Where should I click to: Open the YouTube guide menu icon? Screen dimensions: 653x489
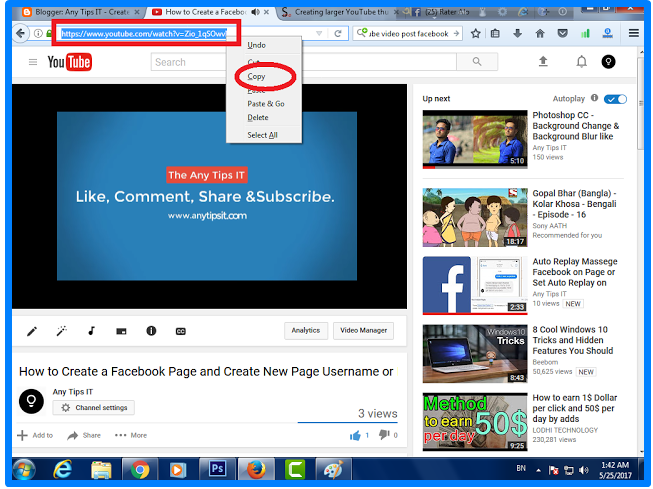(33, 62)
